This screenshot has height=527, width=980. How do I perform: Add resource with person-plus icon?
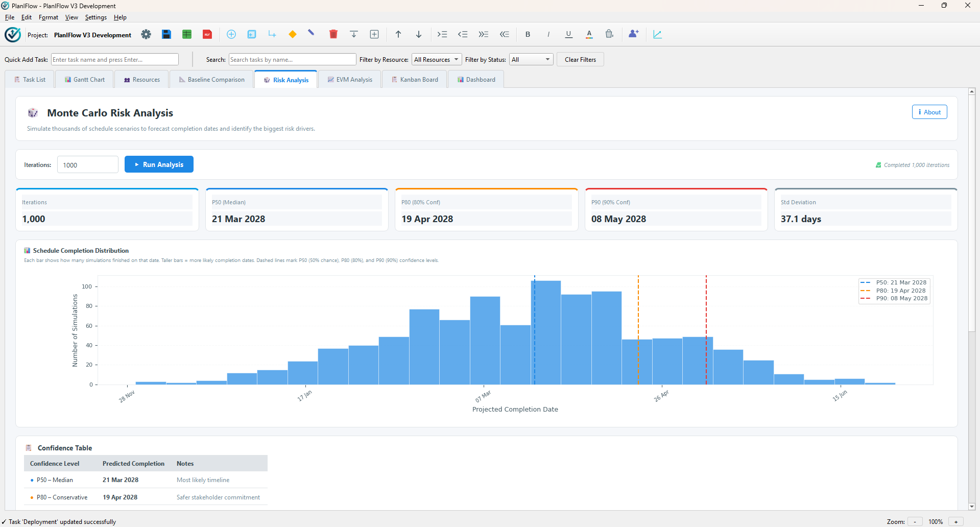pos(634,34)
